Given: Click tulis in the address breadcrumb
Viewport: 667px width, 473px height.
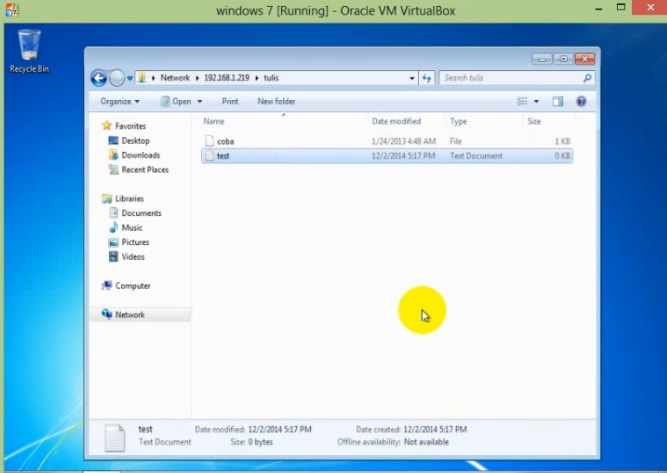Looking at the screenshot, I should point(271,78).
